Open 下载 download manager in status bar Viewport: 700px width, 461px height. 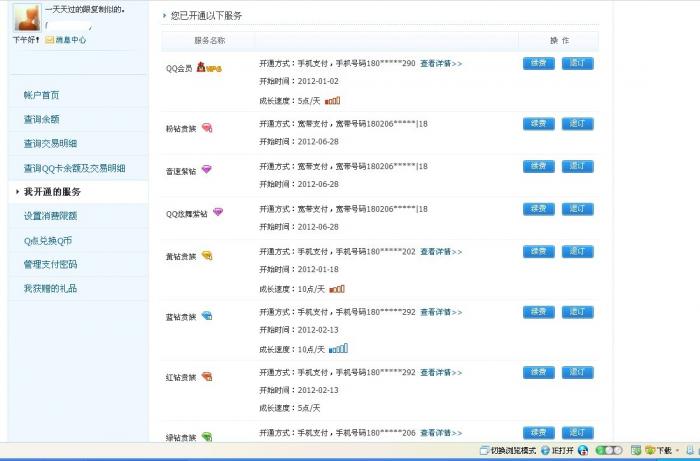(x=659, y=450)
